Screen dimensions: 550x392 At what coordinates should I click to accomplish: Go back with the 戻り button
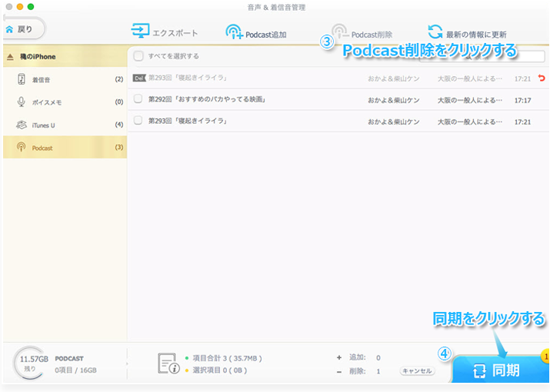pos(25,29)
